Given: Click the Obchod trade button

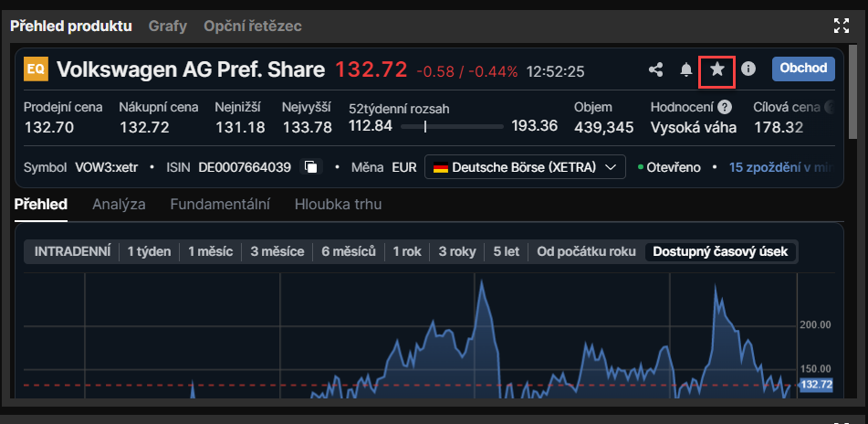Looking at the screenshot, I should pos(803,69).
